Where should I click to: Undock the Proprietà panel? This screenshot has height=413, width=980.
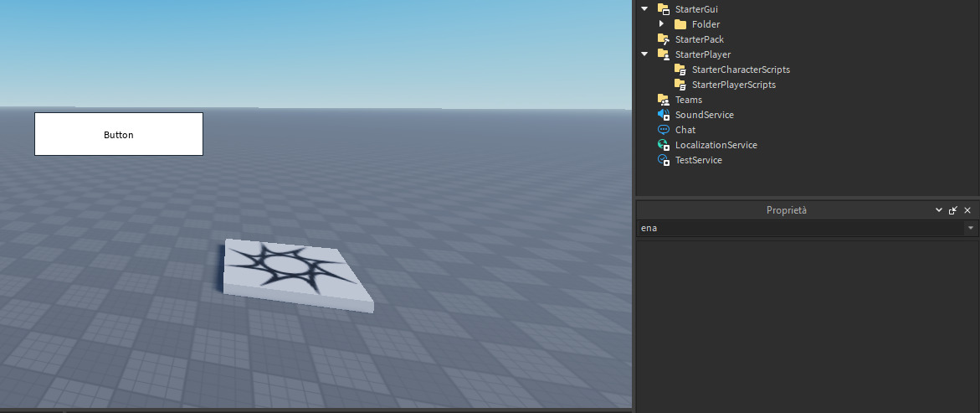(x=953, y=210)
